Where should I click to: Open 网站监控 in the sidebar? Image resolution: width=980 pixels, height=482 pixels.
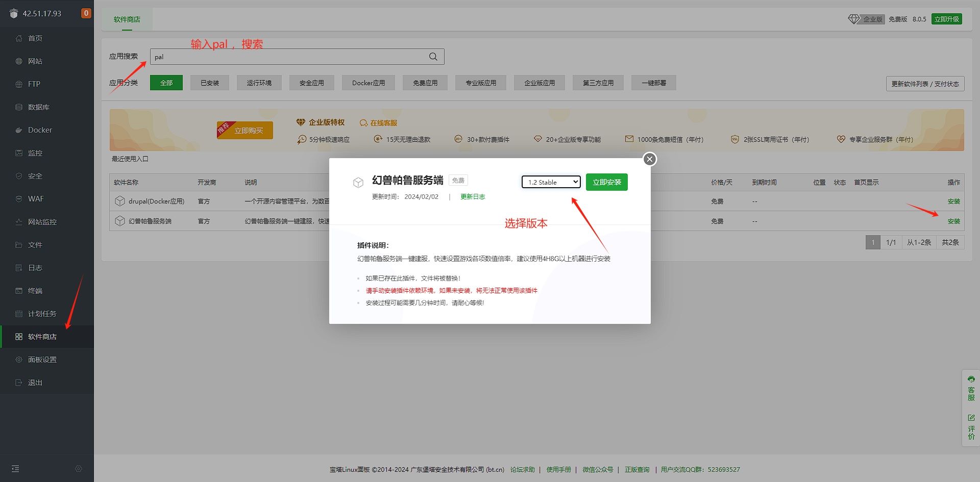click(x=42, y=222)
